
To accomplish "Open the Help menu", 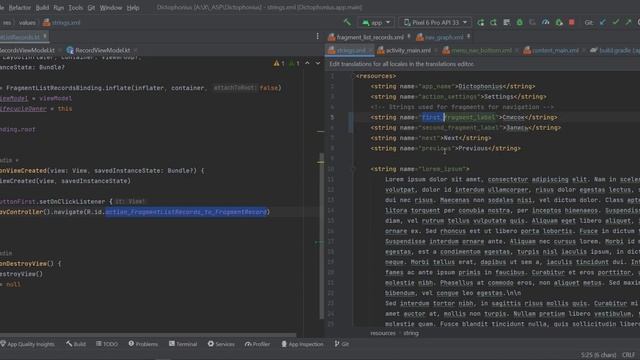I will (133, 8).
